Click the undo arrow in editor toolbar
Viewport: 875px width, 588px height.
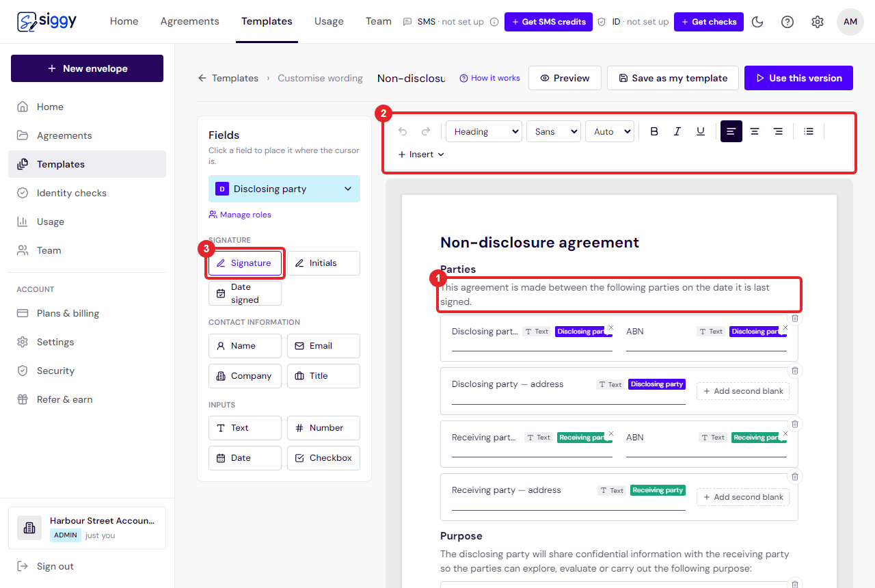(x=403, y=131)
